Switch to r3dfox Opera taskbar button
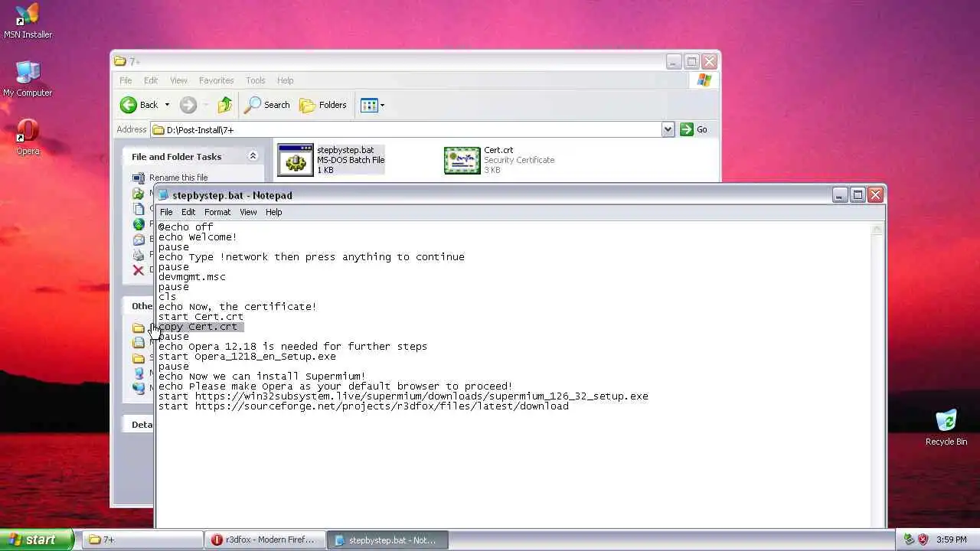 [265, 540]
